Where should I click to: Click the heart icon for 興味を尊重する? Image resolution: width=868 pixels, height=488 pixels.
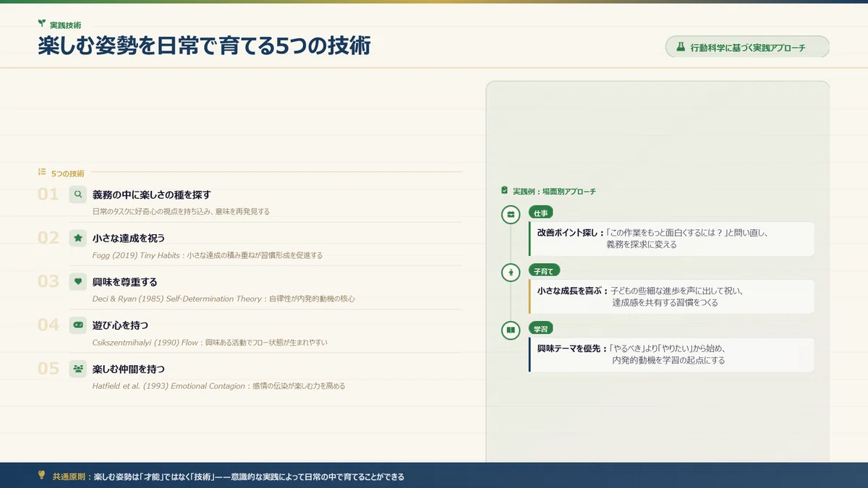point(78,281)
